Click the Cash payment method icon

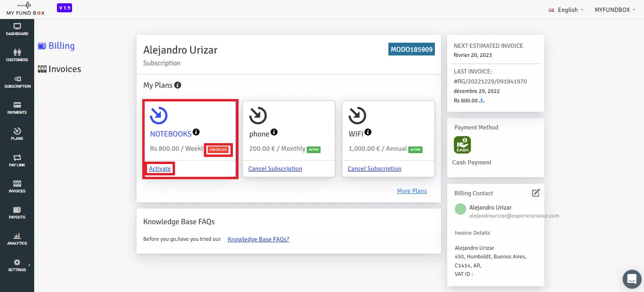462,145
